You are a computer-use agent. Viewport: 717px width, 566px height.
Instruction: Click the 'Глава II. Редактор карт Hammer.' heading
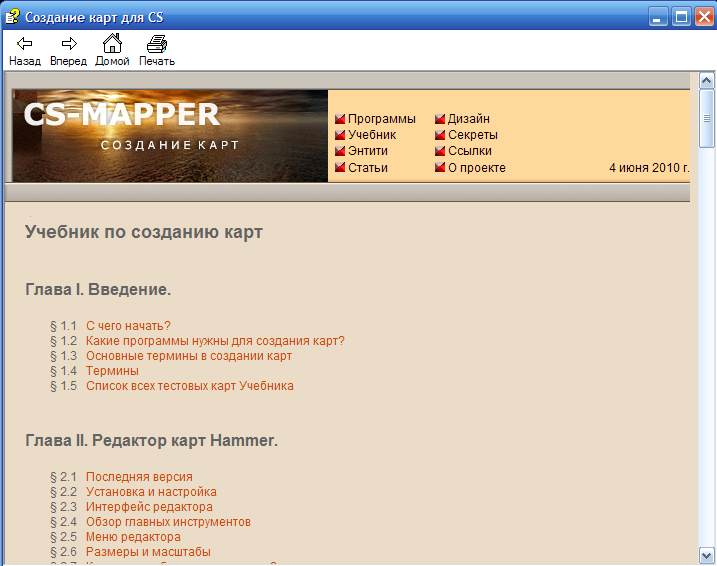click(x=151, y=440)
